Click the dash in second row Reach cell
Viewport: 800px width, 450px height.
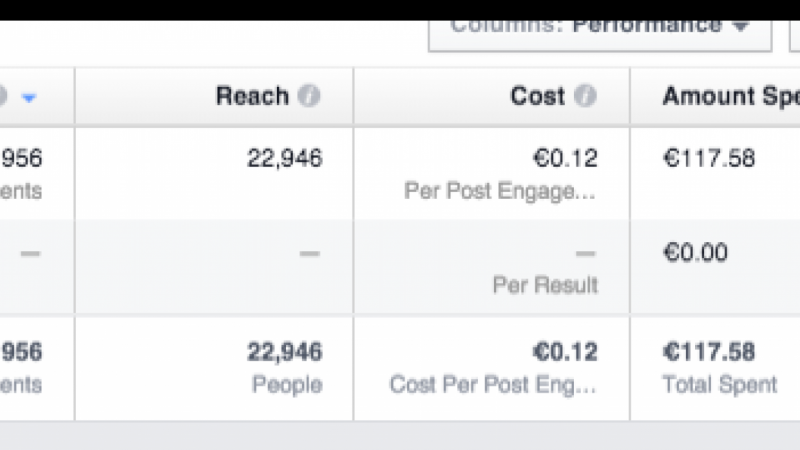(309, 253)
